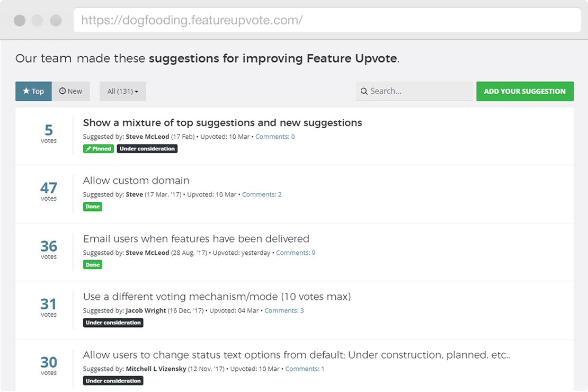Click the browser address bar URL

(x=192, y=21)
